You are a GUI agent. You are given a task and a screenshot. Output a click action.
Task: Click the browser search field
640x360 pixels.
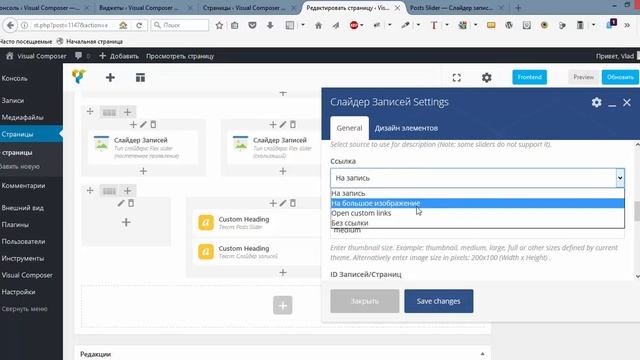click(180, 25)
